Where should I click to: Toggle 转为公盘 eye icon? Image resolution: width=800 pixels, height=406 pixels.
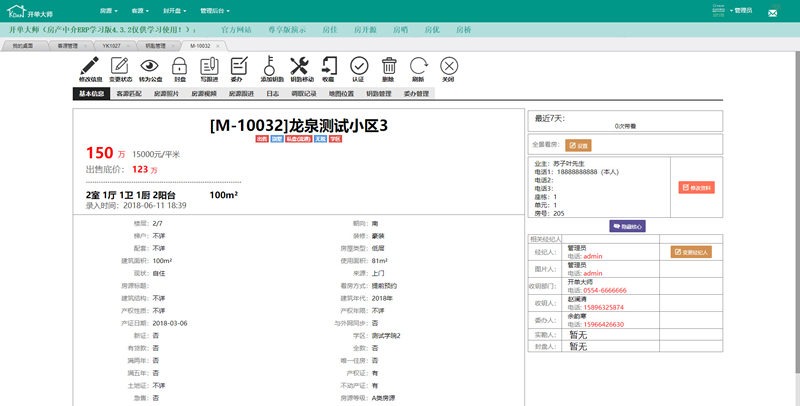coord(150,65)
